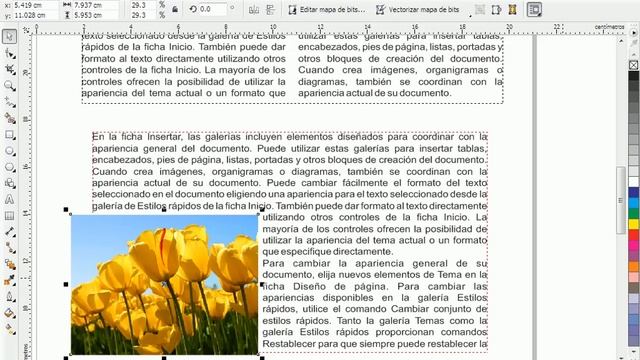This screenshot has width=640, height=360.
Task: Click the 'centímetros' ruler unit label
Action: [x=609, y=27]
